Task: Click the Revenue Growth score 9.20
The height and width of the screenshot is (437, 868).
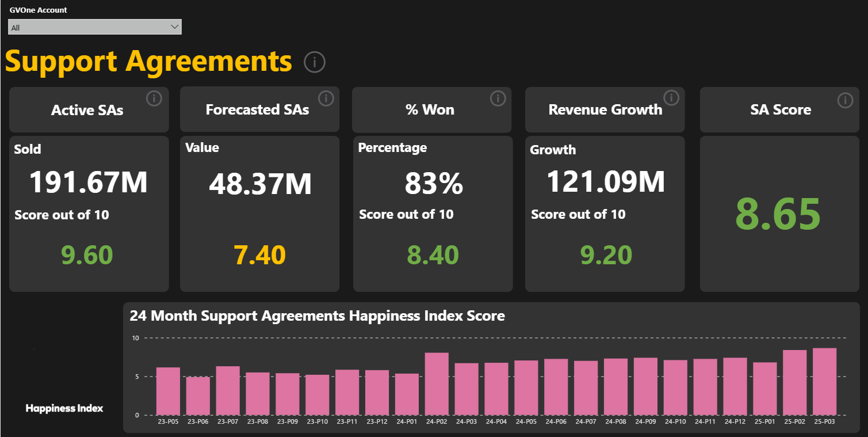Action: pyautogui.click(x=606, y=255)
